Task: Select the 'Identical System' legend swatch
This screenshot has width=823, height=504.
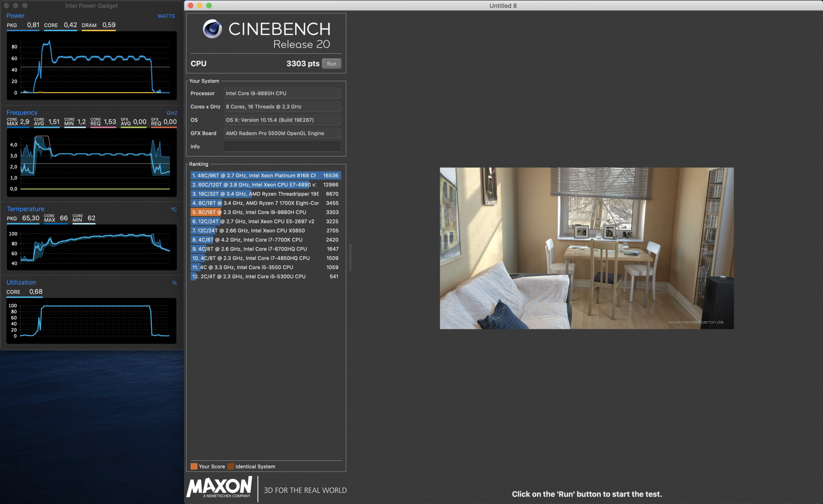Action: coord(231,466)
